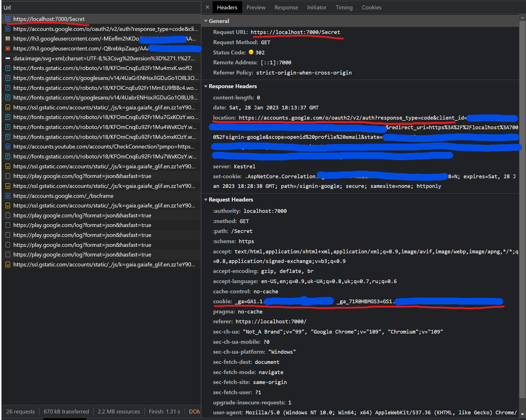Screen dimensions: 526x420
Task: Click document icon of accounts.google.com/_/bscframe request
Action: pos(8,196)
